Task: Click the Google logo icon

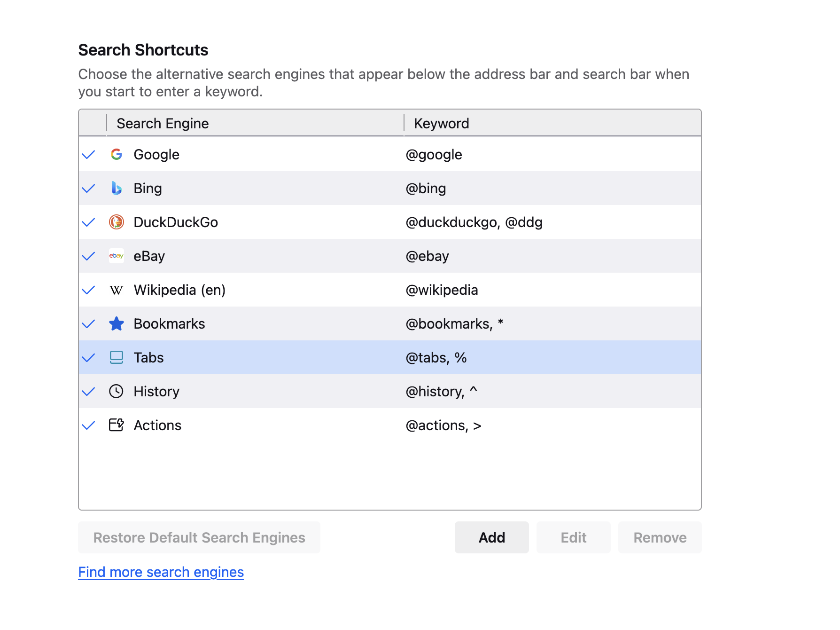Action: coord(116,154)
